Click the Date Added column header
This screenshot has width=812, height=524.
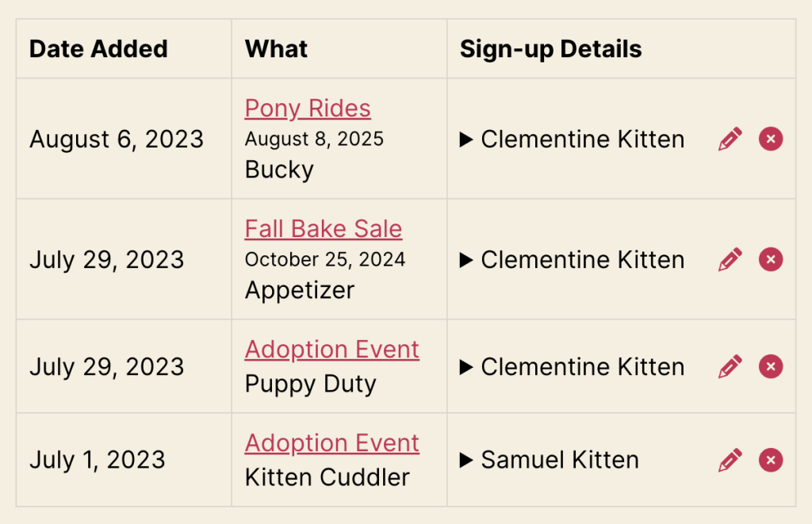click(98, 49)
